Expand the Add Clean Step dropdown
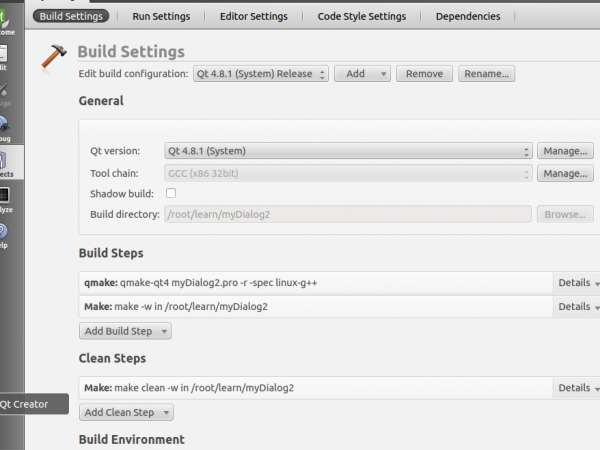Screen dimensions: 600x450 [126, 412]
